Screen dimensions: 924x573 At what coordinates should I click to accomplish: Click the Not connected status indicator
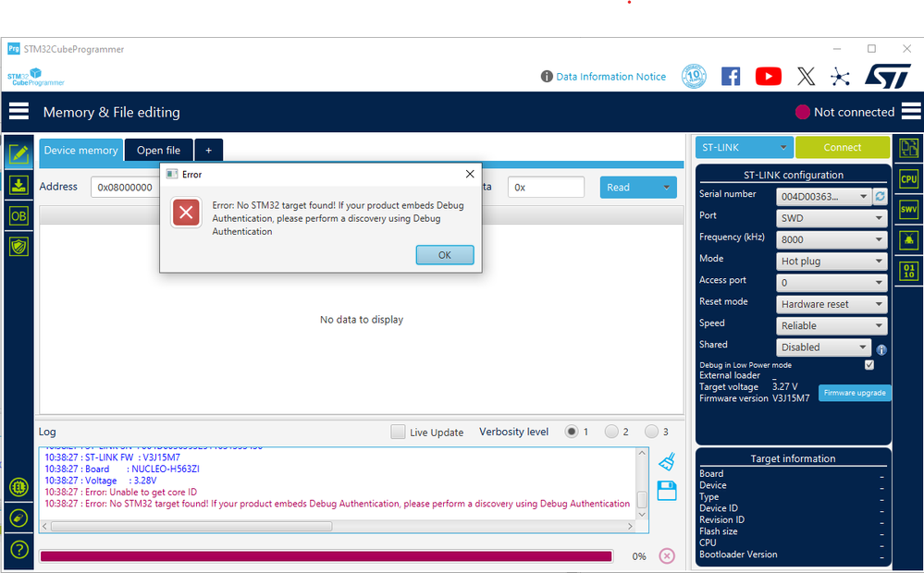844,112
